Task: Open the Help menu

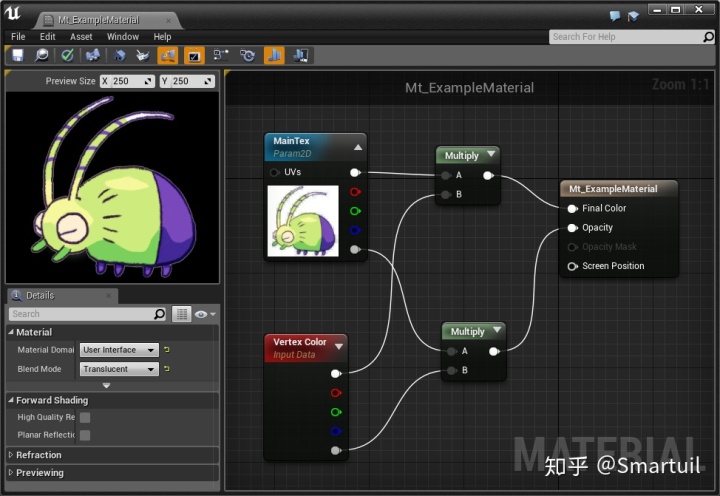Action: point(162,37)
